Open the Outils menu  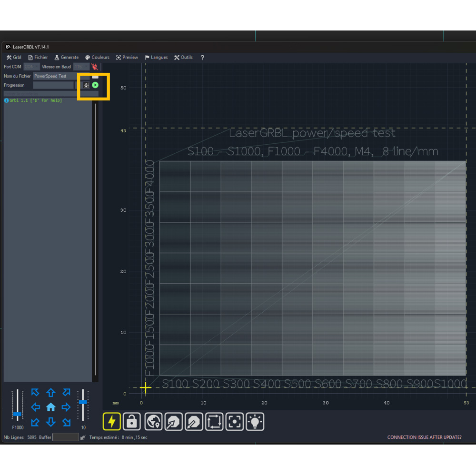[x=183, y=58]
